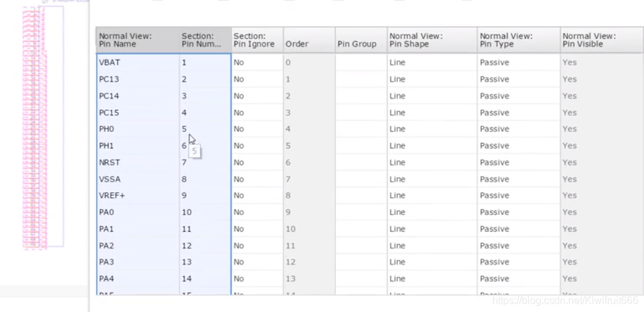644x312 pixels.
Task: Toggle Pin Ignore value for PC14 row
Action: coord(256,96)
